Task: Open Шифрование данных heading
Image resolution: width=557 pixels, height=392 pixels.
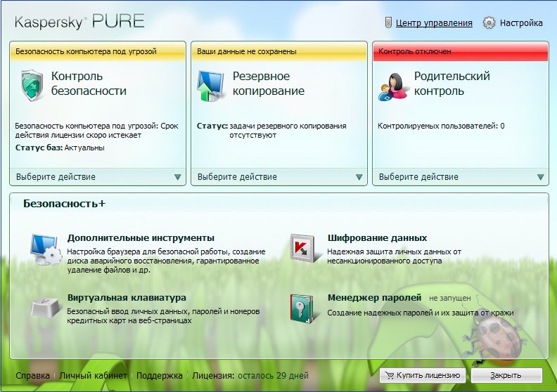Action: coord(377,237)
